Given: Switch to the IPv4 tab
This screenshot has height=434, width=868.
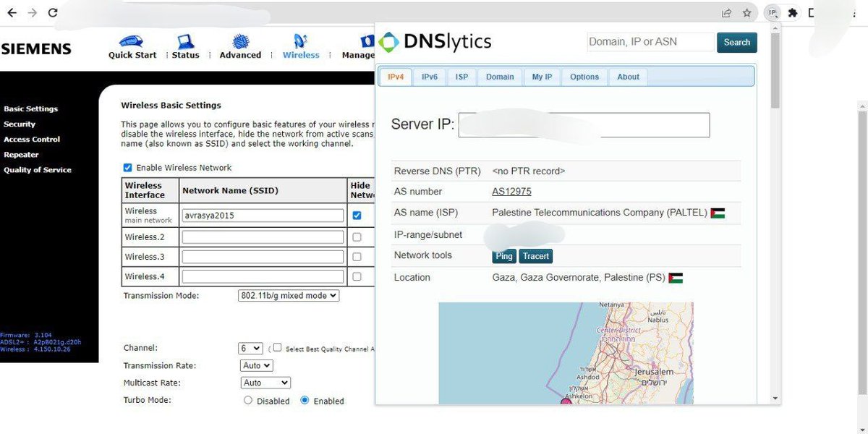Looking at the screenshot, I should 396,77.
